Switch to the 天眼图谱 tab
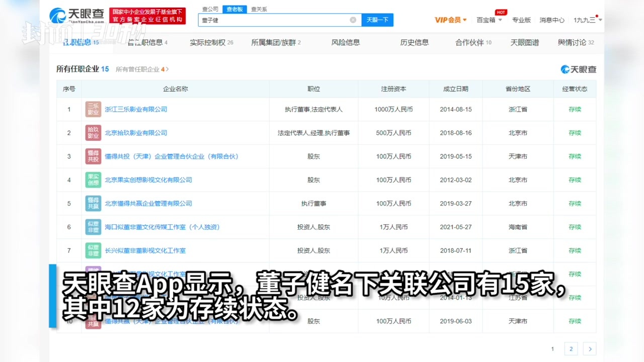Screen dimensions: 644x362 click(524, 43)
